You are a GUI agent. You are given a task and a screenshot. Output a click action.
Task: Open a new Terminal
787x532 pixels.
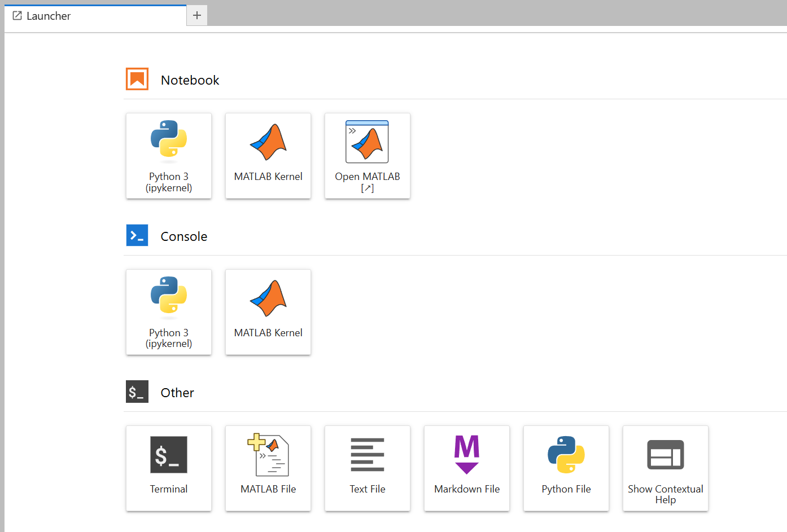click(x=169, y=468)
